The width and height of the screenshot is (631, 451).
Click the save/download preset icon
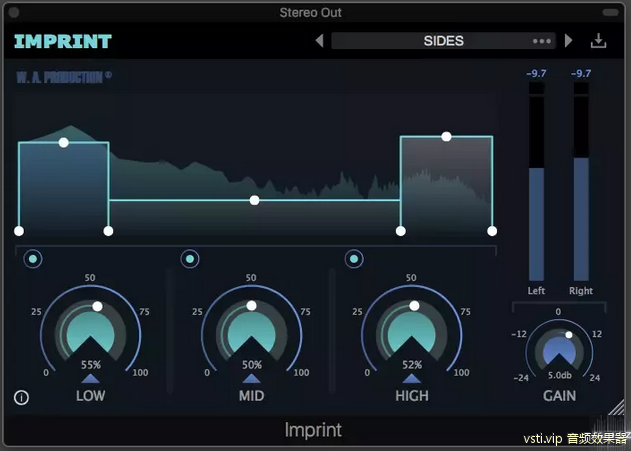coord(598,41)
